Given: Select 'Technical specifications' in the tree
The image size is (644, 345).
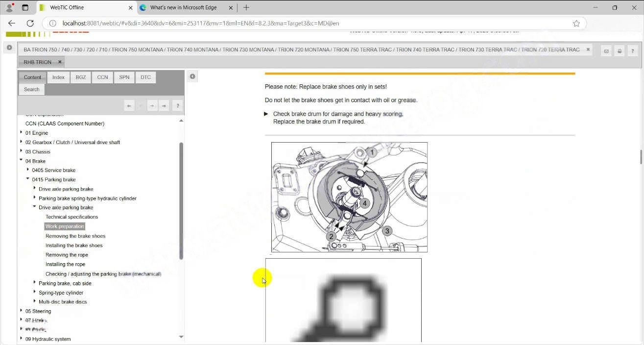Looking at the screenshot, I should tap(72, 217).
